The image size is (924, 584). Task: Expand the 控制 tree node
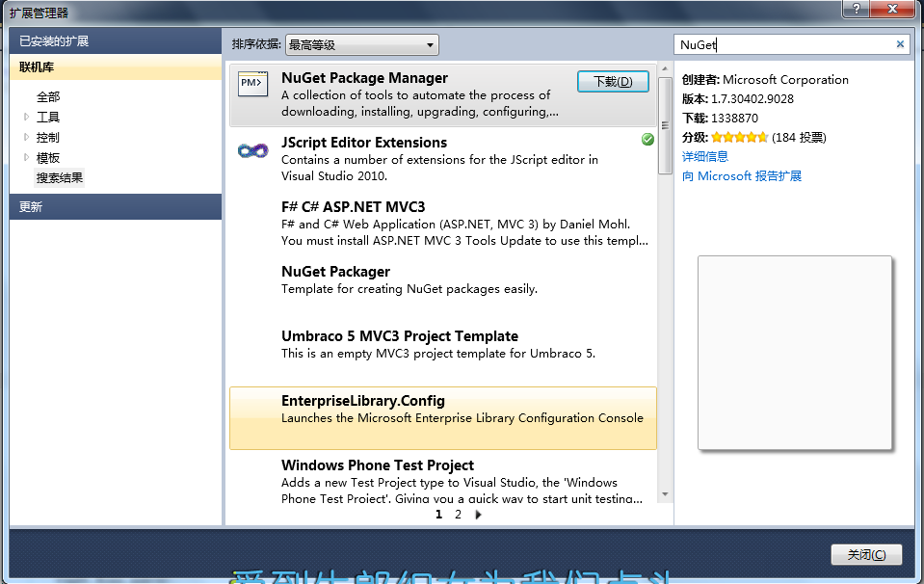tap(26, 137)
